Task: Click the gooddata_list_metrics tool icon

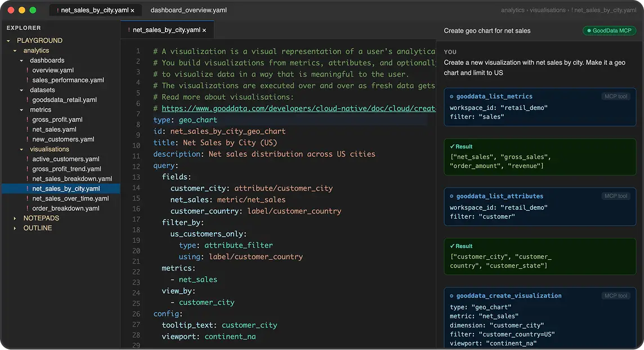Action: click(x=452, y=96)
